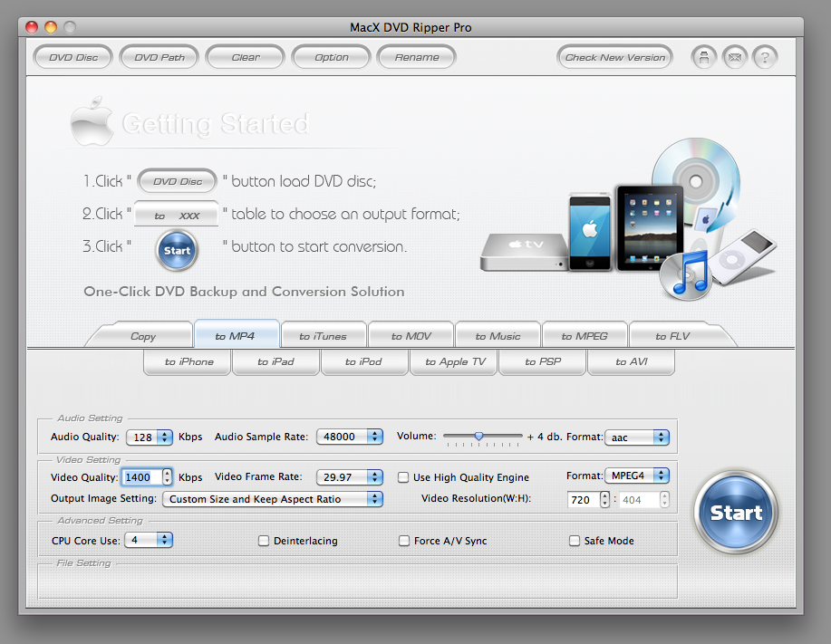Switch to the Copy tab

[x=143, y=336]
